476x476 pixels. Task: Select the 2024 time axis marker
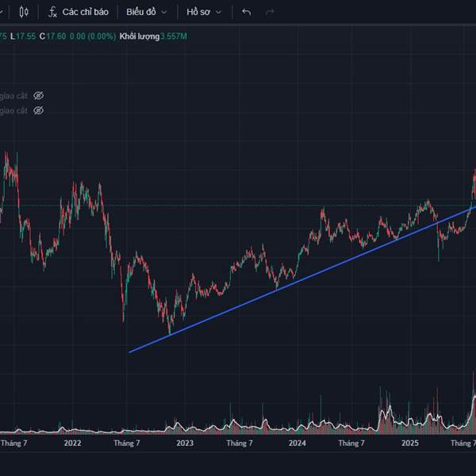click(297, 443)
